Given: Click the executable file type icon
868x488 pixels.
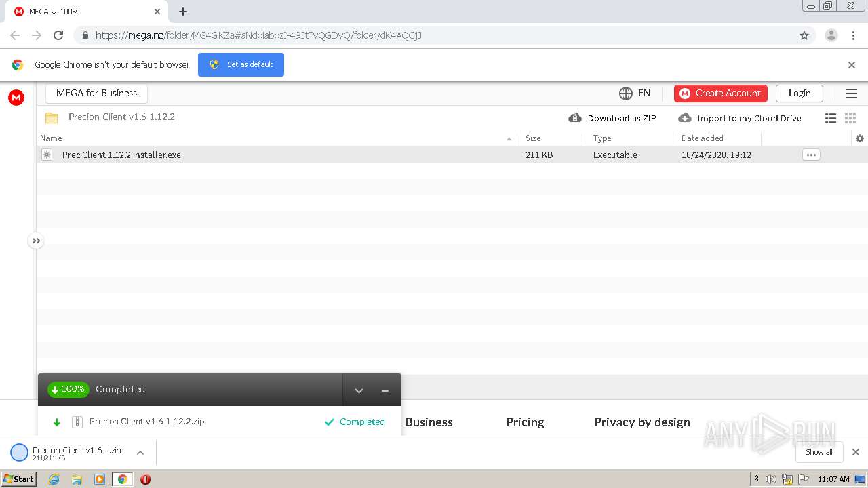Looking at the screenshot, I should pos(47,155).
